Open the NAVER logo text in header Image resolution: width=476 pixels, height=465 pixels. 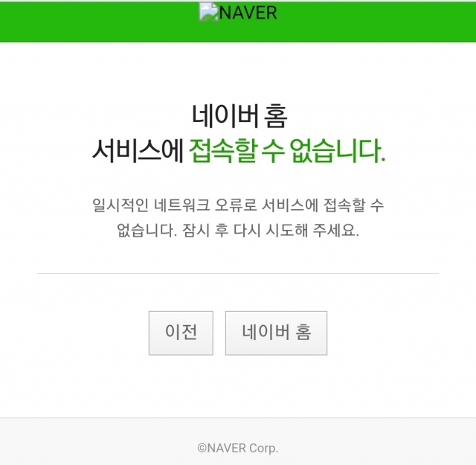tap(248, 13)
